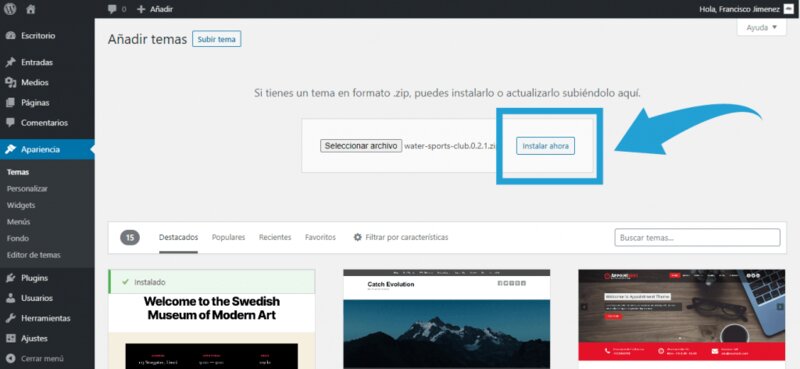Open Herramientas section
The height and width of the screenshot is (369, 800).
click(x=47, y=318)
